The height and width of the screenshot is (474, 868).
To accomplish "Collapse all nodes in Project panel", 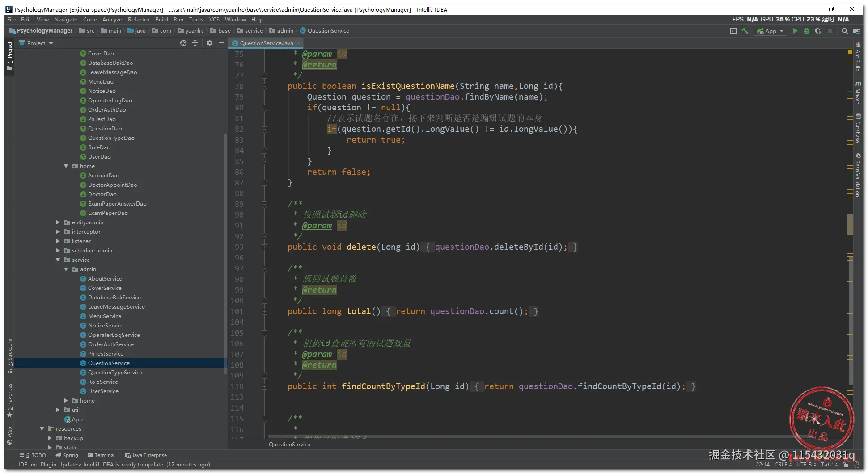I will coord(195,43).
